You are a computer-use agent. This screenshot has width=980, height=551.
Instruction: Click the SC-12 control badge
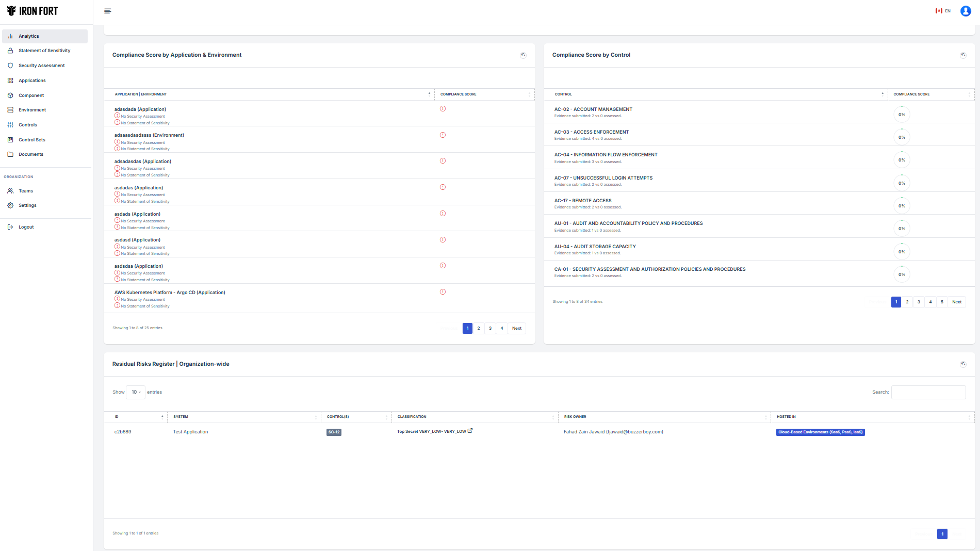334,432
